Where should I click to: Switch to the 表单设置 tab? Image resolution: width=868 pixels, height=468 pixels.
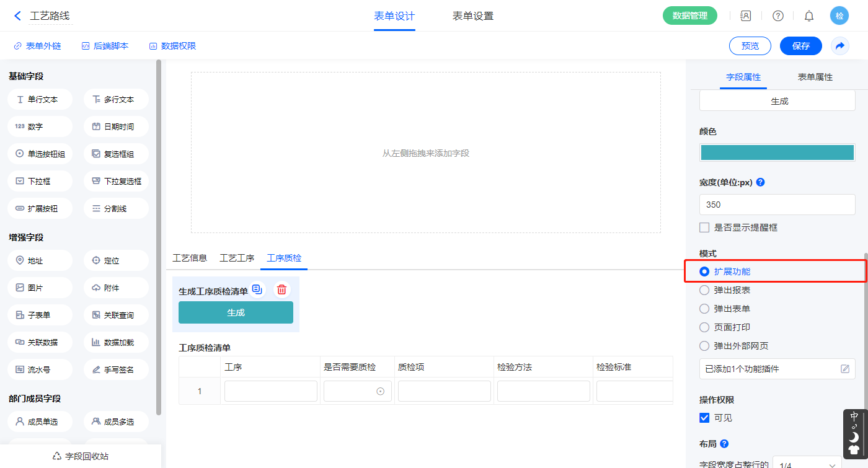[473, 16]
